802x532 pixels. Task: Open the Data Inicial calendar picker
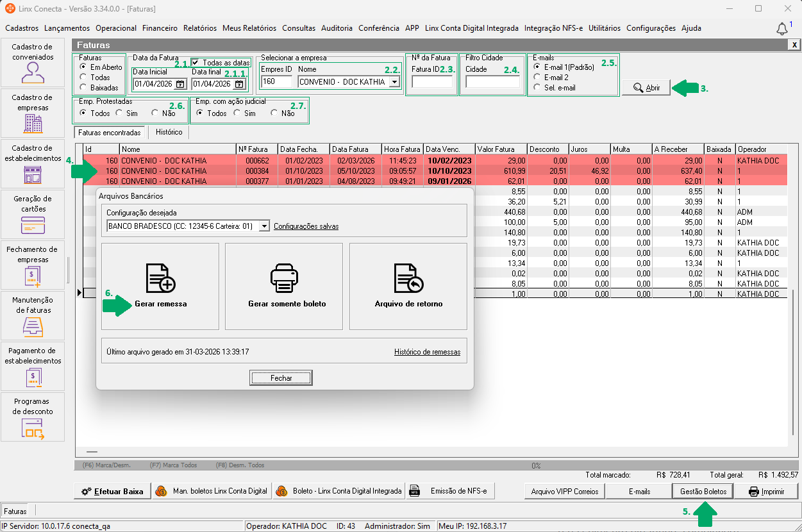tap(180, 84)
